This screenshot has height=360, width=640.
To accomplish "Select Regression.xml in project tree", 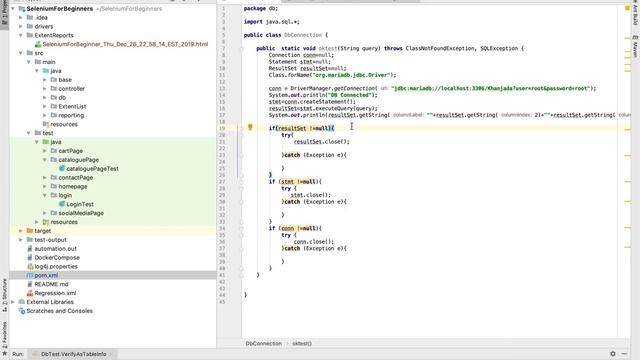I will (x=55, y=293).
